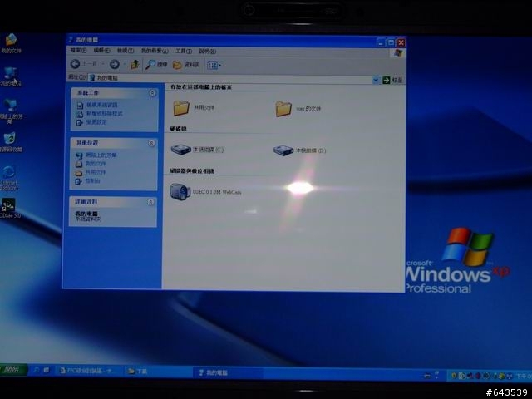Image resolution: width=532 pixels, height=399 pixels.
Task: Select the 共用文件 folder in file list
Action: (x=194, y=107)
